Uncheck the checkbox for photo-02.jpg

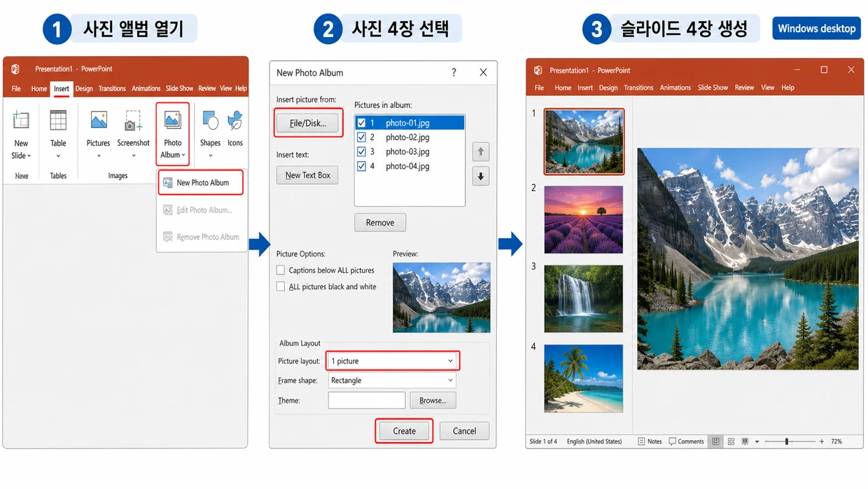[361, 137]
